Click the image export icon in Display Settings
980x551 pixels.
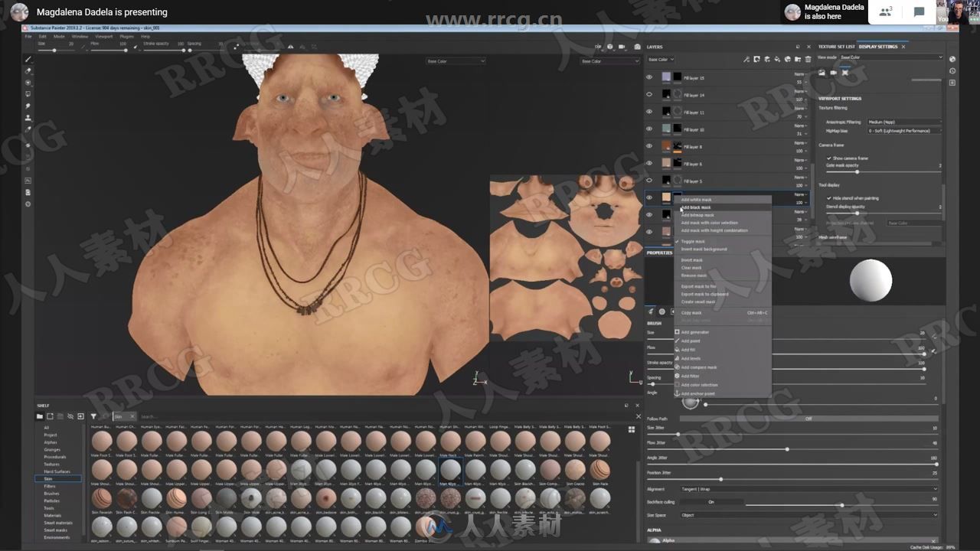point(822,73)
